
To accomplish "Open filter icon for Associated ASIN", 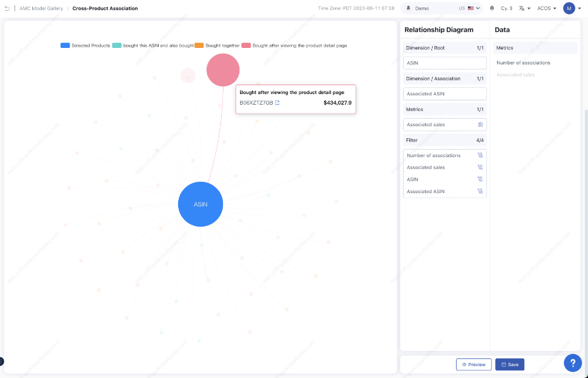I will 480,191.
